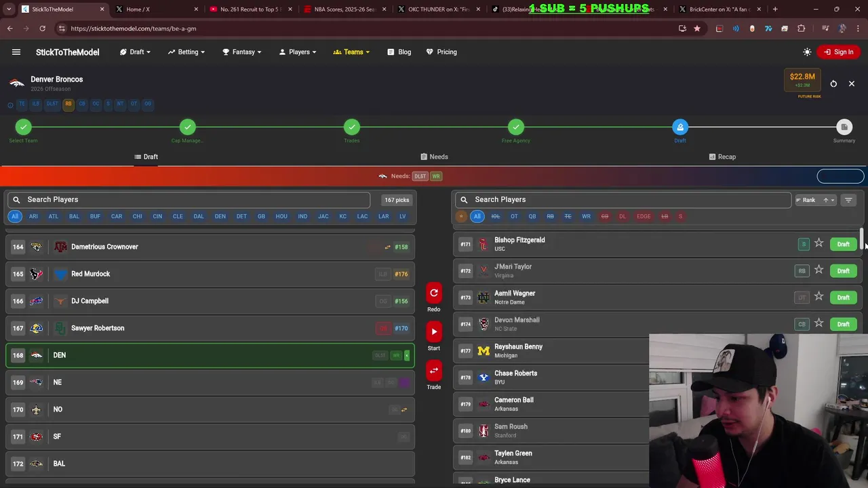Open the browser extensions puzzle icon
Image resolution: width=868 pixels, height=488 pixels.
point(801,28)
